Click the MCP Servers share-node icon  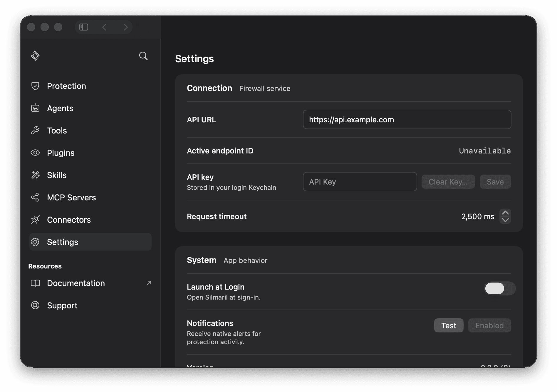tap(35, 197)
